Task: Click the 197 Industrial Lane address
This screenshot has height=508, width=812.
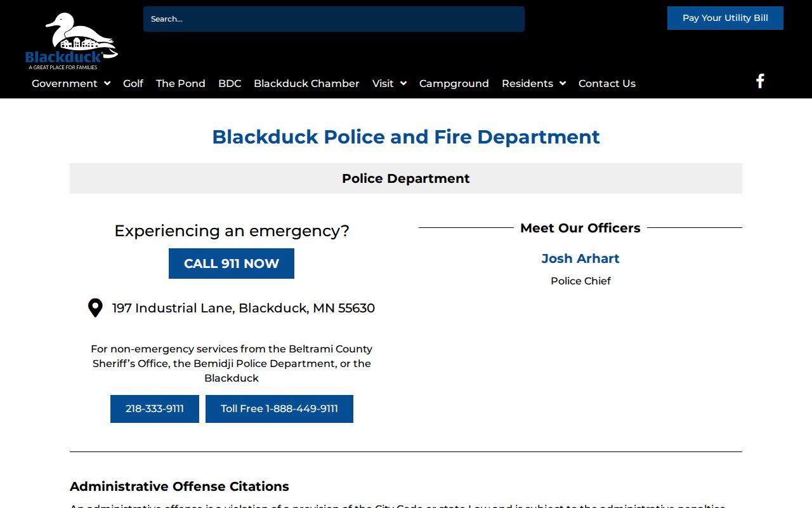Action: [x=244, y=308]
